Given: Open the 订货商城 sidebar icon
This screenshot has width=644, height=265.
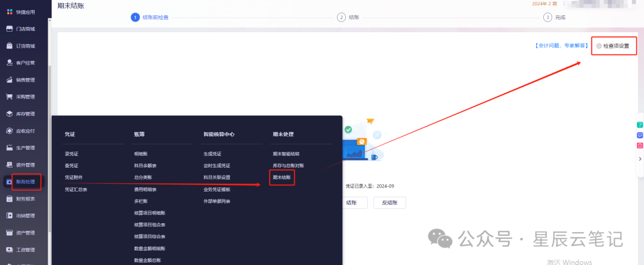Looking at the screenshot, I should 9,45.
